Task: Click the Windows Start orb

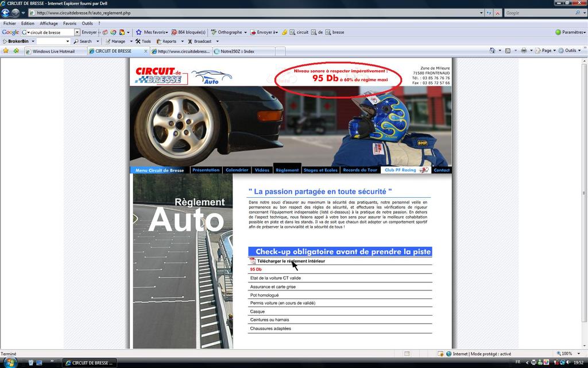Action: (x=9, y=363)
